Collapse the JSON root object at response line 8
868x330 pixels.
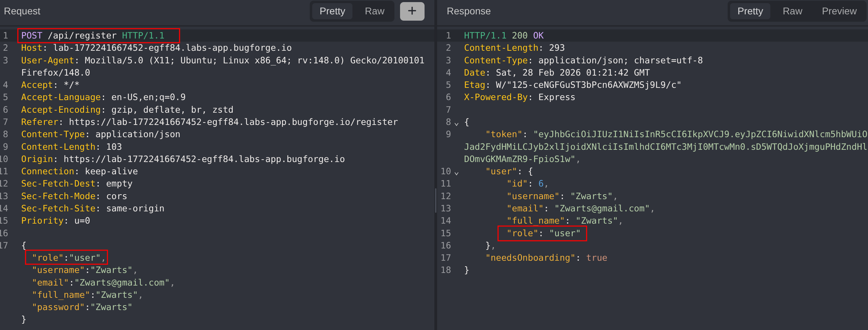[456, 124]
